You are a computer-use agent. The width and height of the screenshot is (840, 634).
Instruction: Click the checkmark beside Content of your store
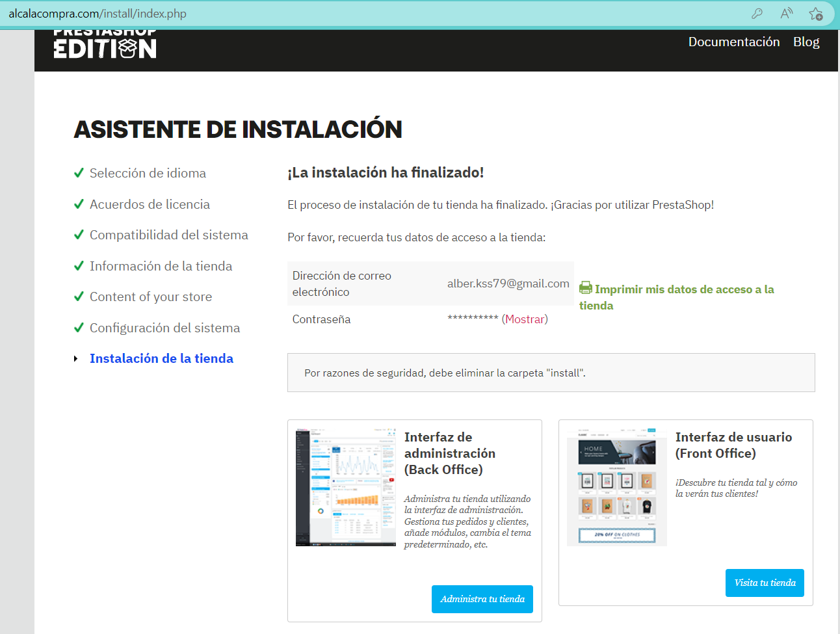pyautogui.click(x=79, y=297)
